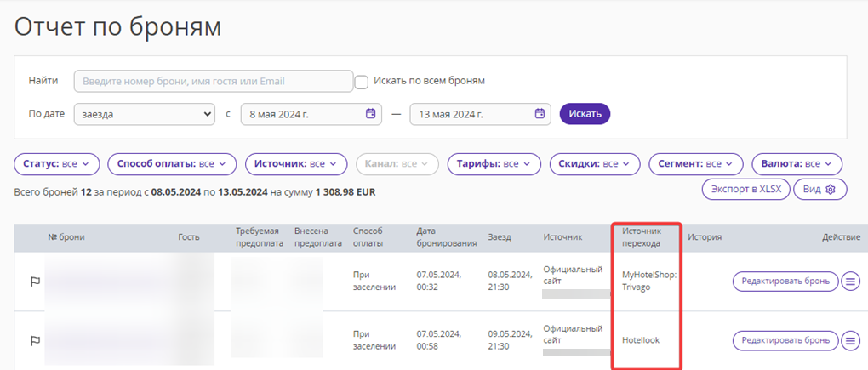The width and height of the screenshot is (868, 370).
Task: Click the flag icon of the Hotellook booking
Action: pos(36,341)
